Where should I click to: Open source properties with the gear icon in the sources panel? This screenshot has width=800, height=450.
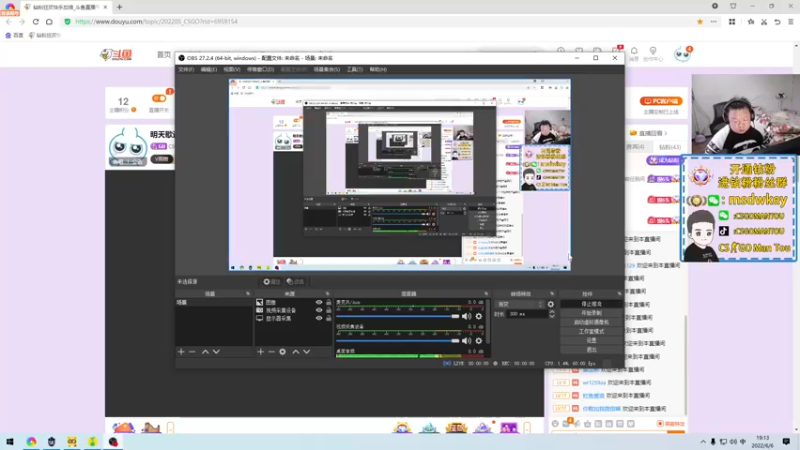pyautogui.click(x=283, y=352)
